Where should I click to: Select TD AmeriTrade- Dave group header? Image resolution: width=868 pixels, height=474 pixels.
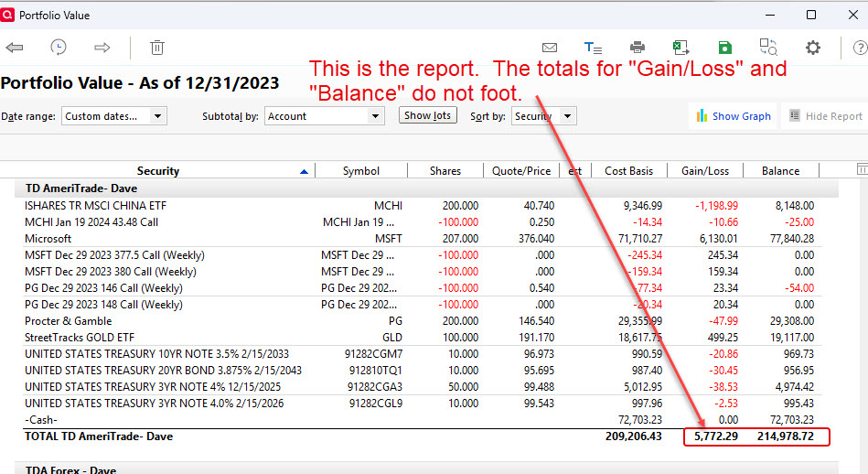(426, 189)
